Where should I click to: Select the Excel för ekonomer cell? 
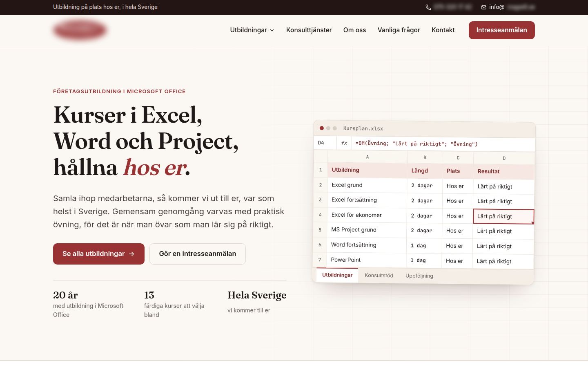[367, 215]
